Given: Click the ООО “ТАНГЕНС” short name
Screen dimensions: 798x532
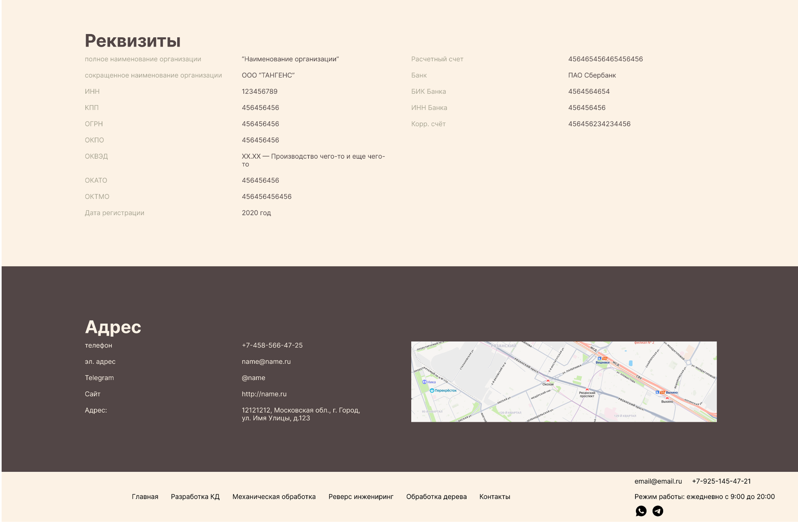Looking at the screenshot, I should tap(268, 75).
